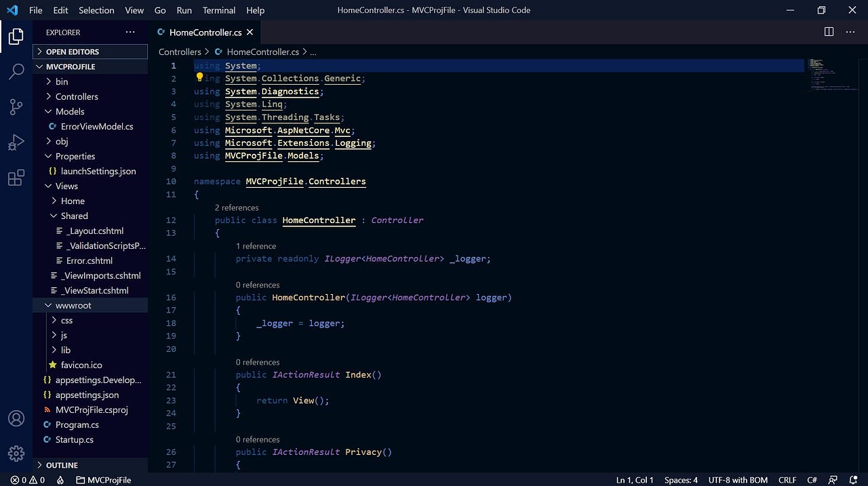The height and width of the screenshot is (486, 868).
Task: Open the Search icon in the activity bar
Action: pyautogui.click(x=16, y=71)
